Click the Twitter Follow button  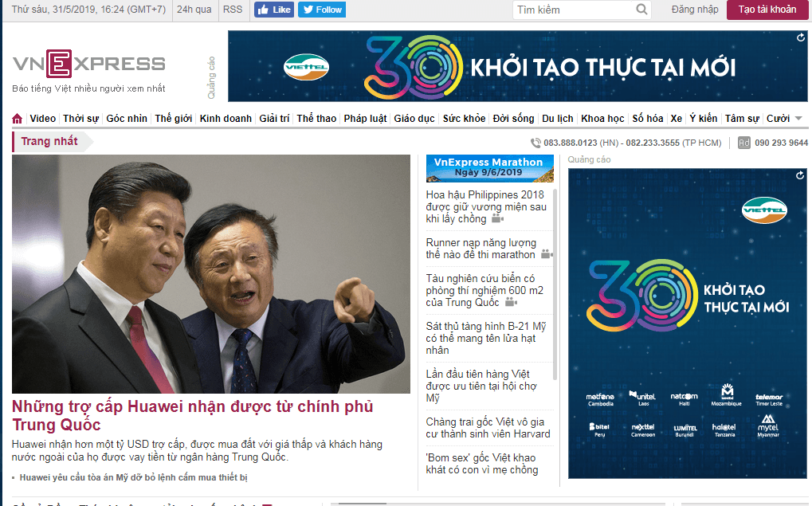pyautogui.click(x=322, y=10)
